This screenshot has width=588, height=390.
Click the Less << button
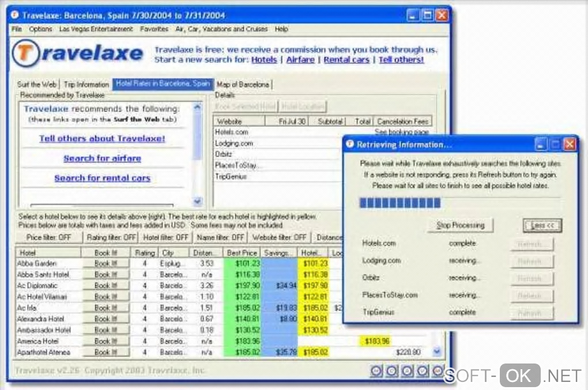(x=542, y=225)
